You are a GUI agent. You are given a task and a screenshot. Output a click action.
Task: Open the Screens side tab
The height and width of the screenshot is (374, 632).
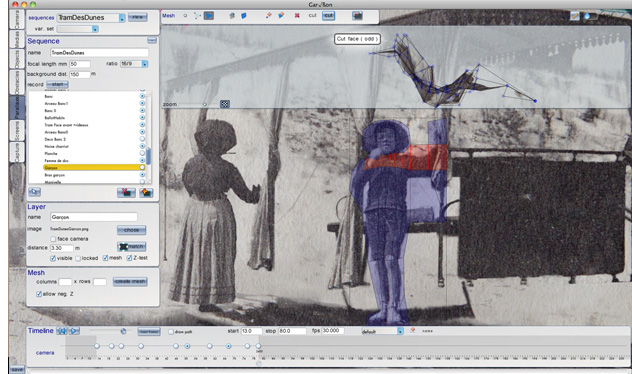tap(17, 131)
